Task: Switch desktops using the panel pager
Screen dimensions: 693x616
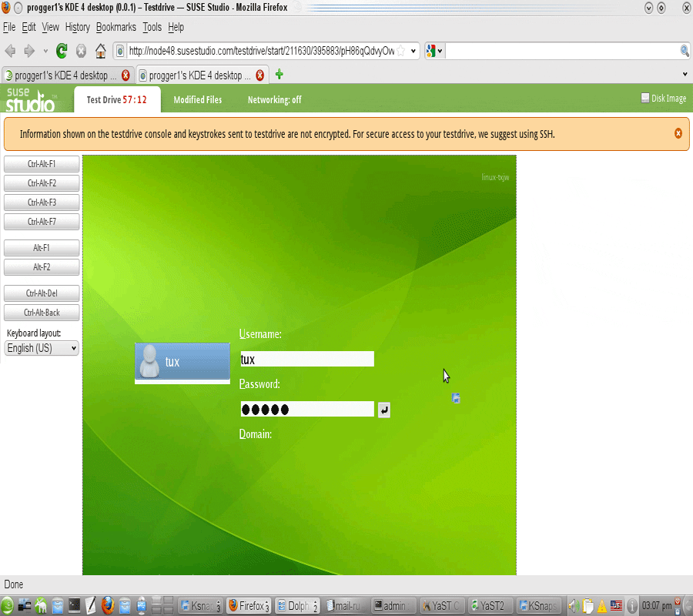Action: 162,605
